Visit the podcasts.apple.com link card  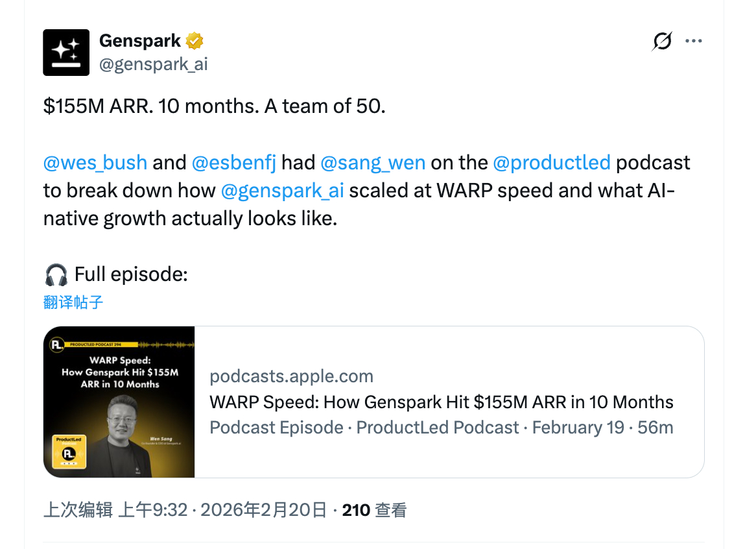tap(291, 376)
